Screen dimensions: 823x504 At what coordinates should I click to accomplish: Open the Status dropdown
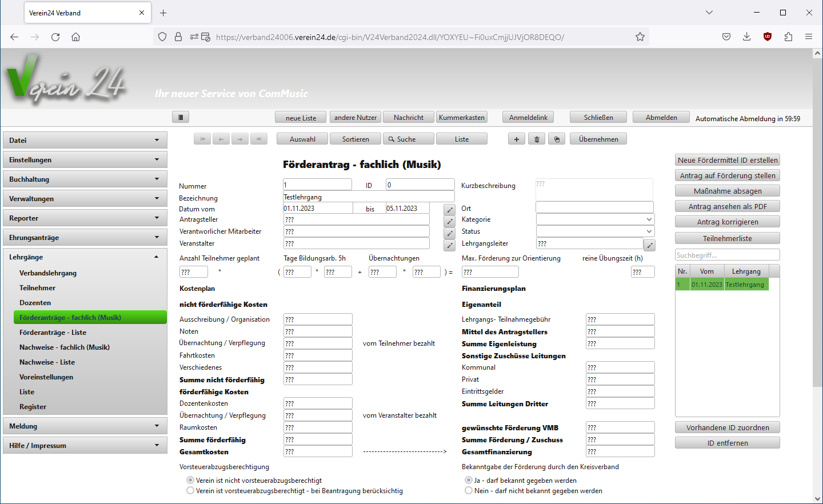(595, 231)
